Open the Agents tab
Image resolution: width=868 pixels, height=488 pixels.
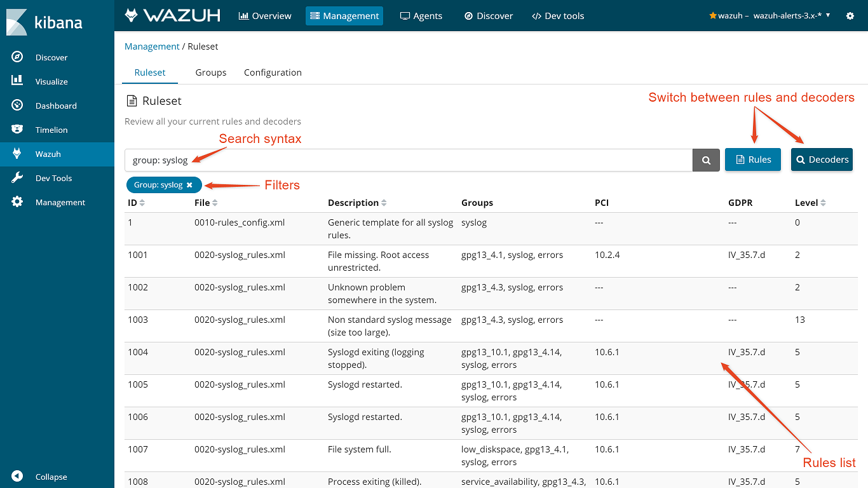tap(421, 16)
